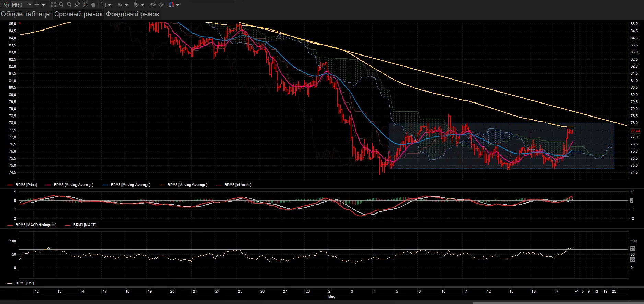Switch to the Общие таблицы tab
The image size is (644, 304).
pos(26,14)
